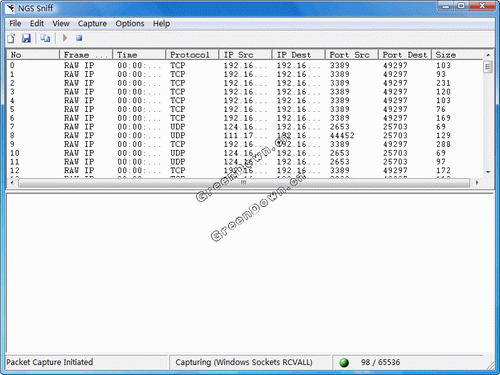500x375 pixels.
Task: Click size value 288 in row 9
Action: tap(443, 144)
